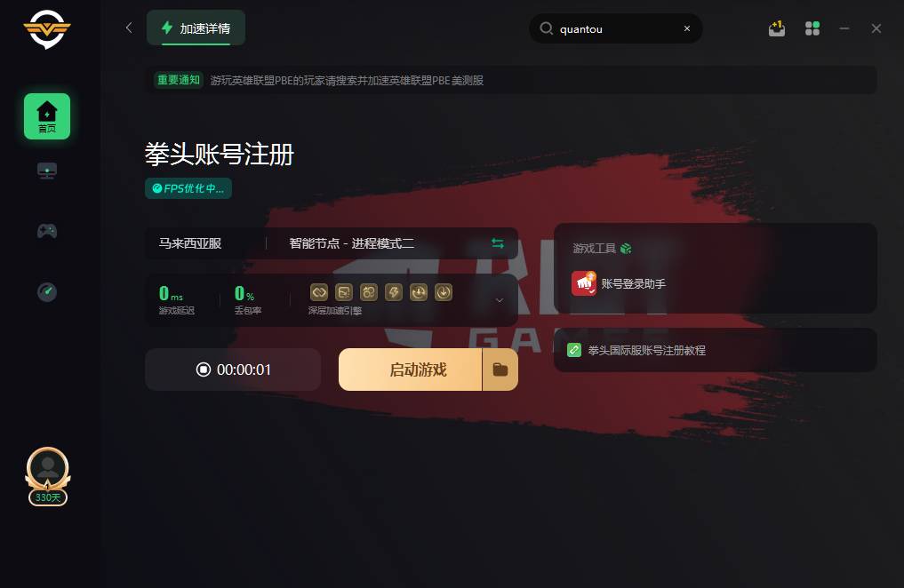904x588 pixels.
Task: Click the 启动游戏 launch button
Action: click(410, 369)
